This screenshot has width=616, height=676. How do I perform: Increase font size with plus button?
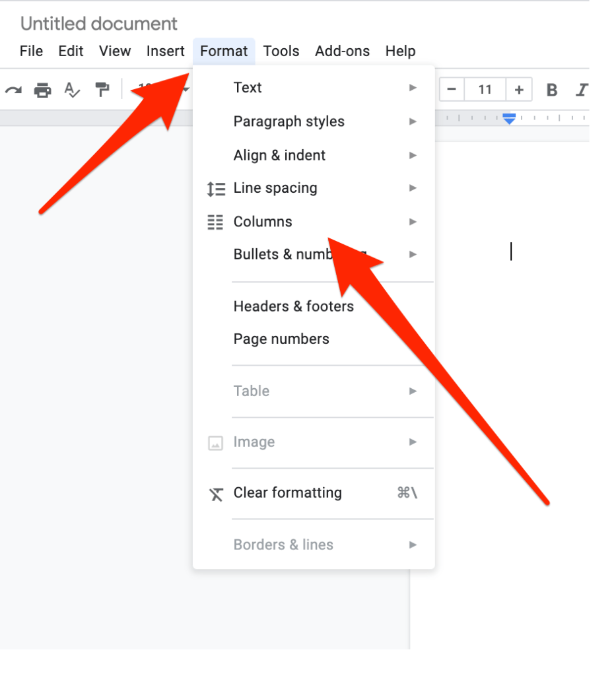518,90
